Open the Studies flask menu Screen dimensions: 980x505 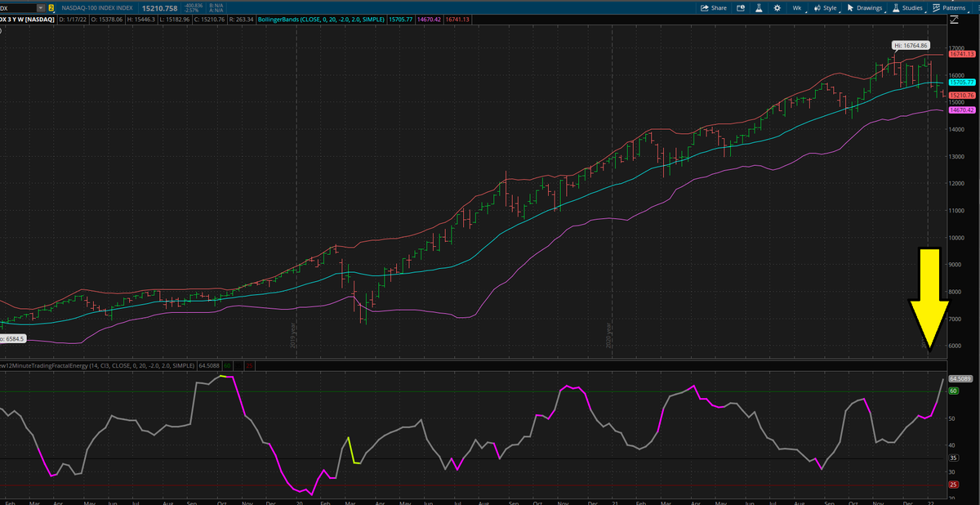click(x=908, y=8)
